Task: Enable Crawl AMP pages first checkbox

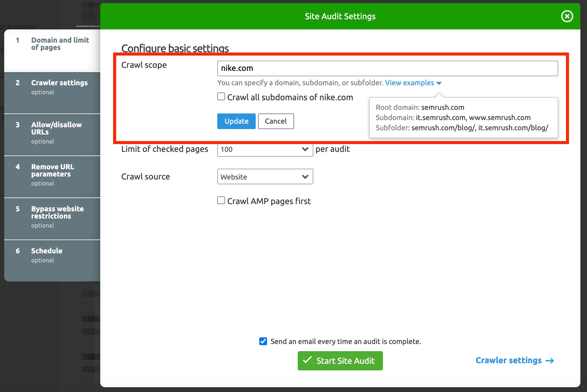Action: [x=221, y=201]
